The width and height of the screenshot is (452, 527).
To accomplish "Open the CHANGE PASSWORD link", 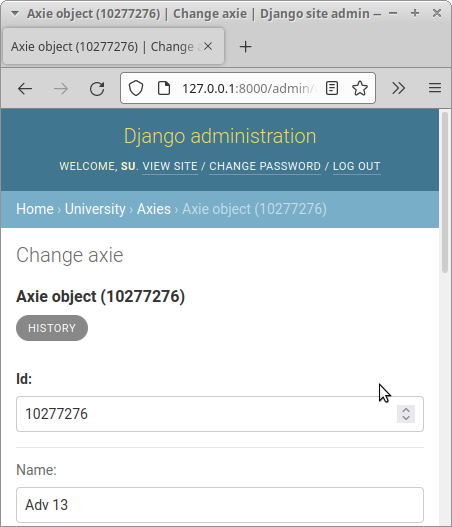I will coord(265,166).
